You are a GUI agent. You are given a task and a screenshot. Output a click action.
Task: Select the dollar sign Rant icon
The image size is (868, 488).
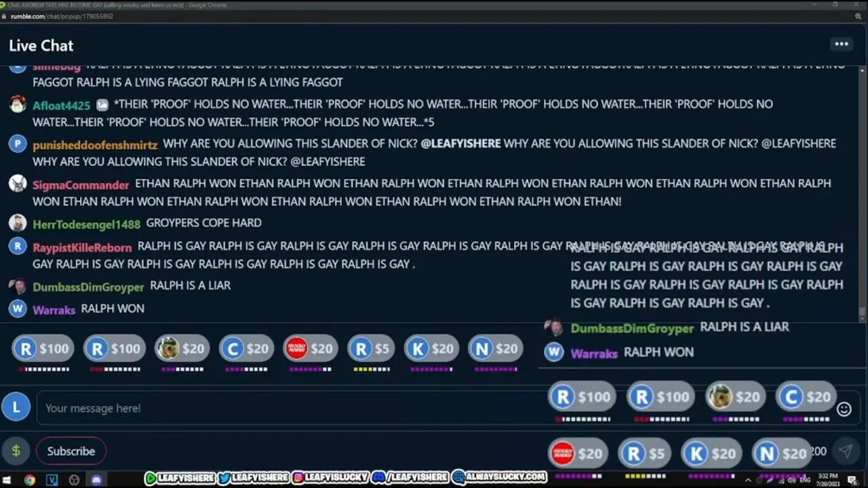(16, 451)
